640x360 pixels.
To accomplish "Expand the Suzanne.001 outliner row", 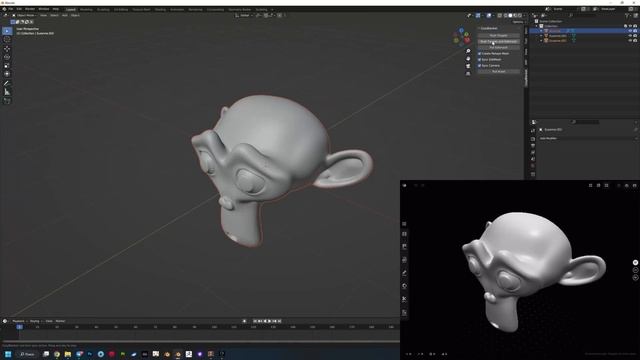I will point(542,36).
